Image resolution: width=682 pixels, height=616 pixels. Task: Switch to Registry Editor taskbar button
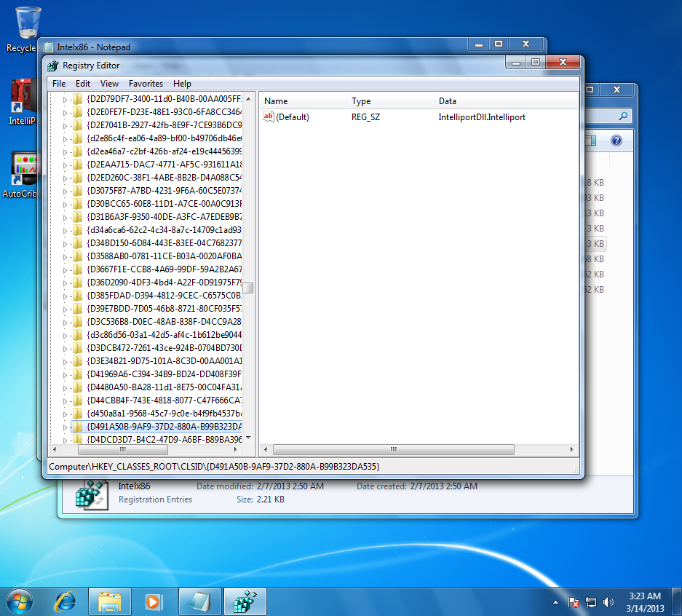click(245, 602)
